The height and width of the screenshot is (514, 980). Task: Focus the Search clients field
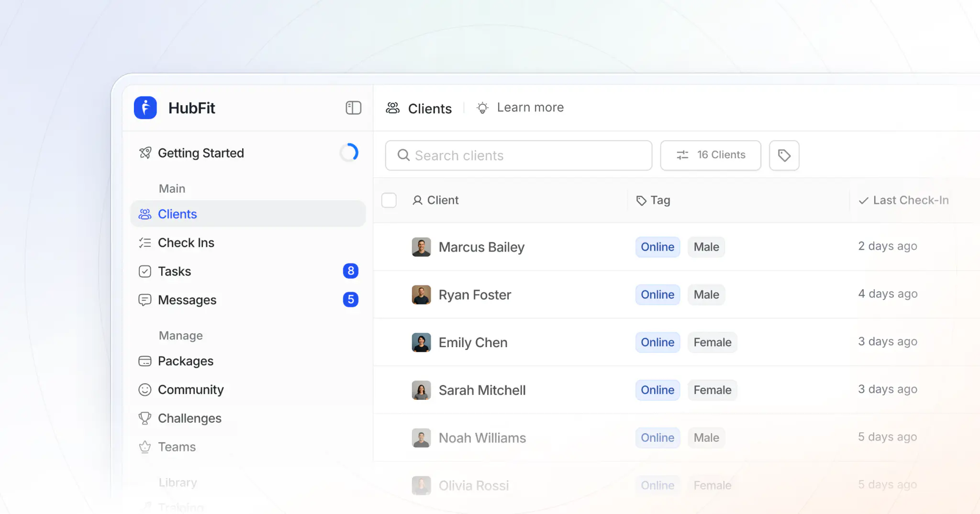[x=519, y=155]
